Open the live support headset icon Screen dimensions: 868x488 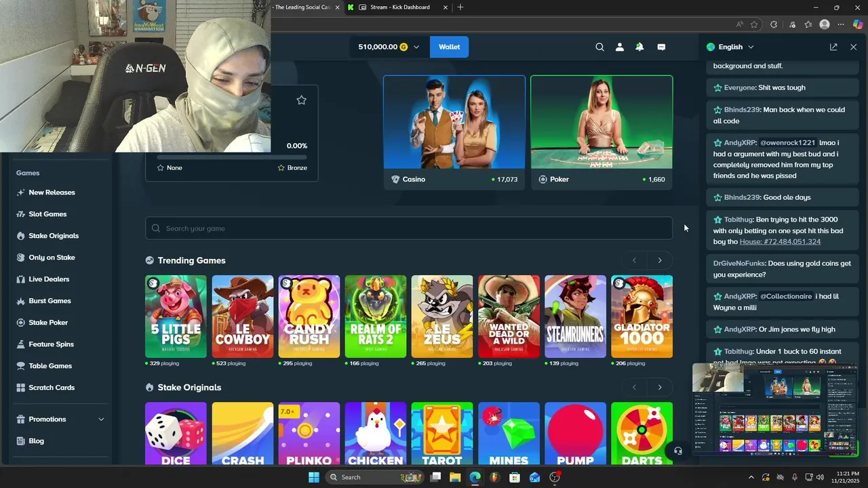tap(677, 451)
